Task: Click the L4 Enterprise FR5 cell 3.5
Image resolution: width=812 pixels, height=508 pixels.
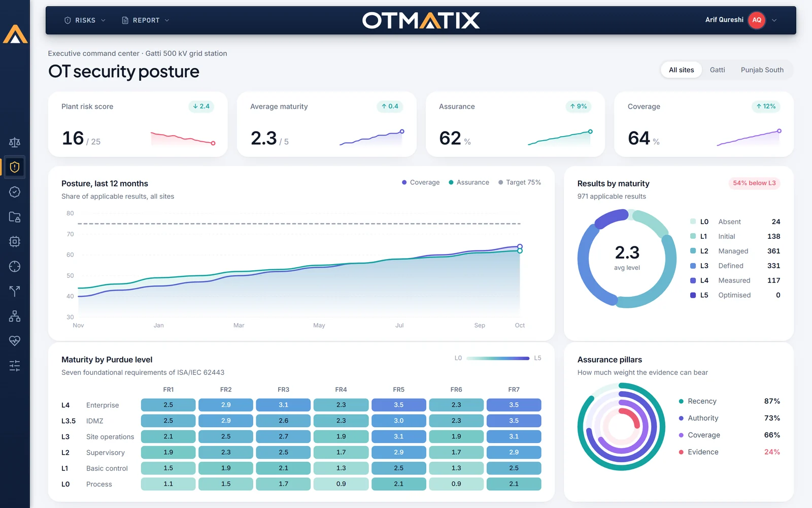Action: point(398,405)
